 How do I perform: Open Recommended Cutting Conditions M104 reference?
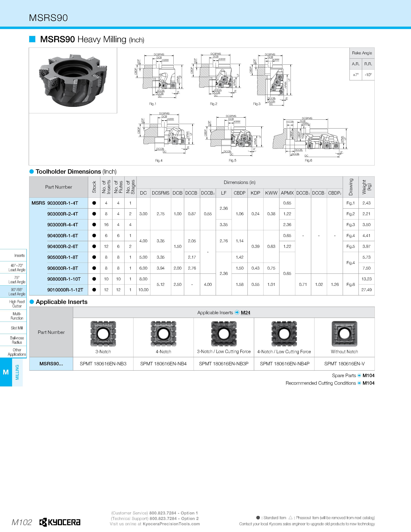tap(368, 383)
